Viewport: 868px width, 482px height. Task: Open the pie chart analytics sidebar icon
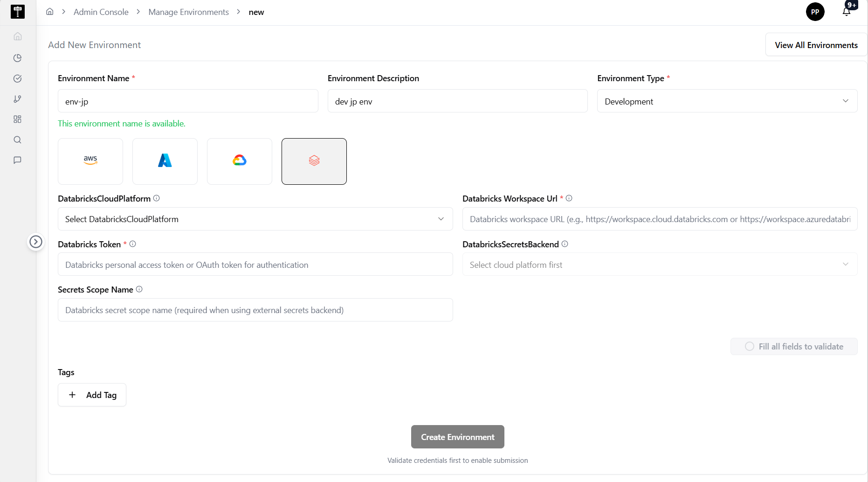click(x=18, y=58)
